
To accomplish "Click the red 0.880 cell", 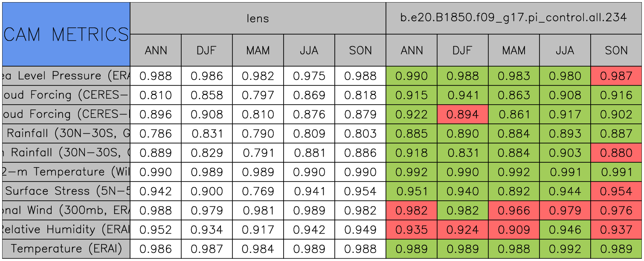I will 616,153.
